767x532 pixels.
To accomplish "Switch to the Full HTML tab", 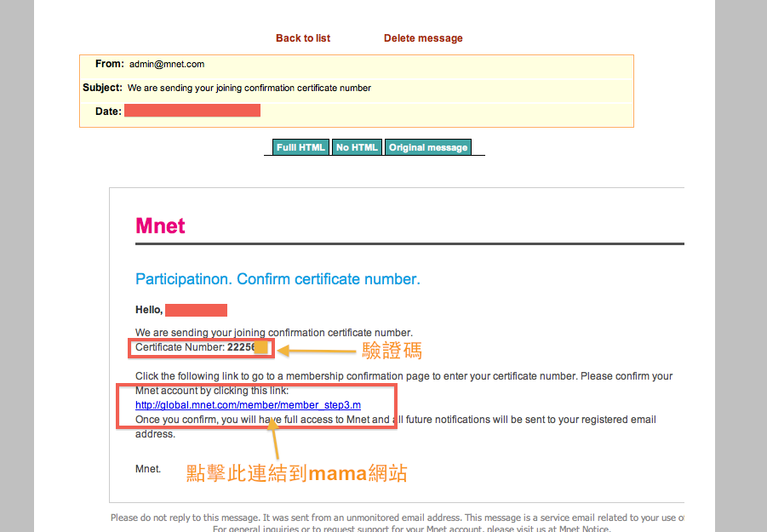I will 301,147.
